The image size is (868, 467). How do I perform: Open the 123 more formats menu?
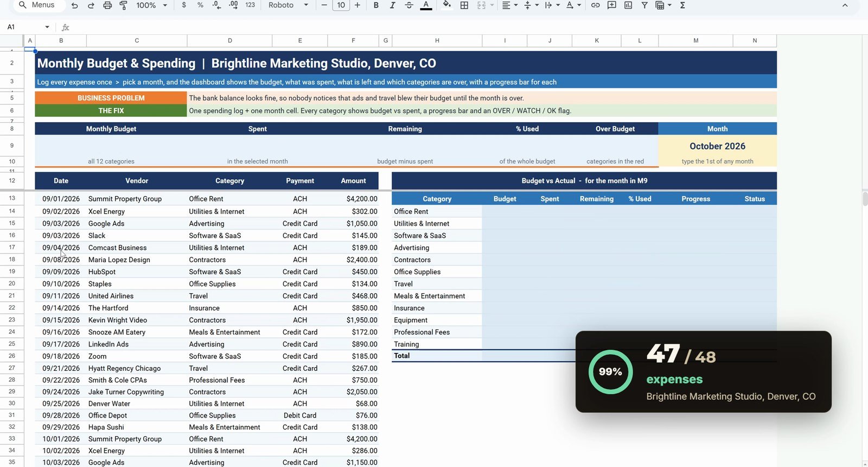coord(250,5)
